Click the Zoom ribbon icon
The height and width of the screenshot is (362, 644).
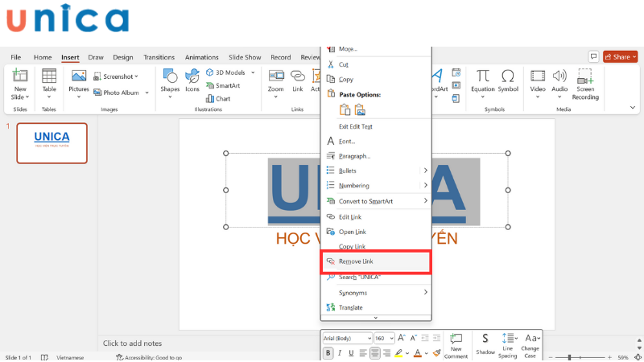275,76
